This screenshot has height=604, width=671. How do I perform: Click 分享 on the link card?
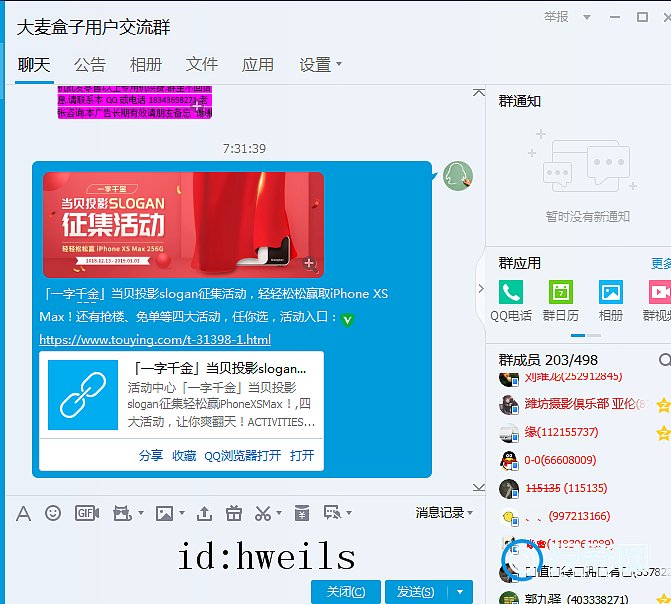coord(151,455)
